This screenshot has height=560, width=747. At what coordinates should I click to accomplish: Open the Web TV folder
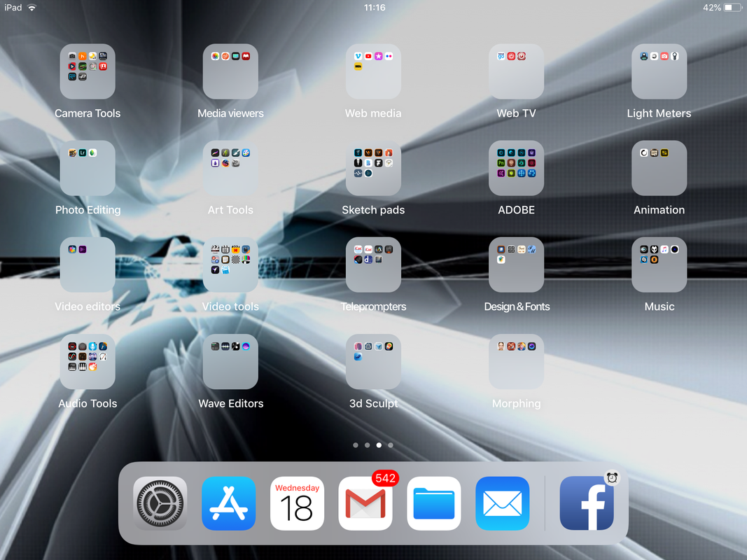(517, 71)
